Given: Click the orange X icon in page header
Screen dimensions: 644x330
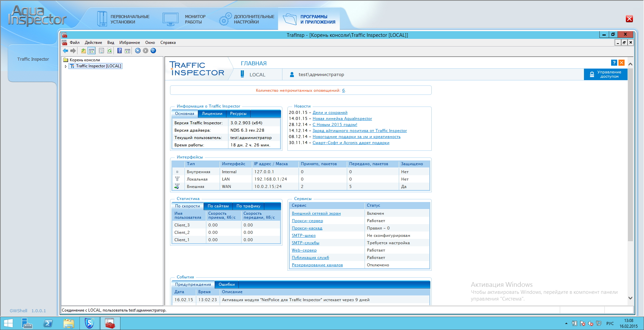Looking at the screenshot, I should (622, 63).
